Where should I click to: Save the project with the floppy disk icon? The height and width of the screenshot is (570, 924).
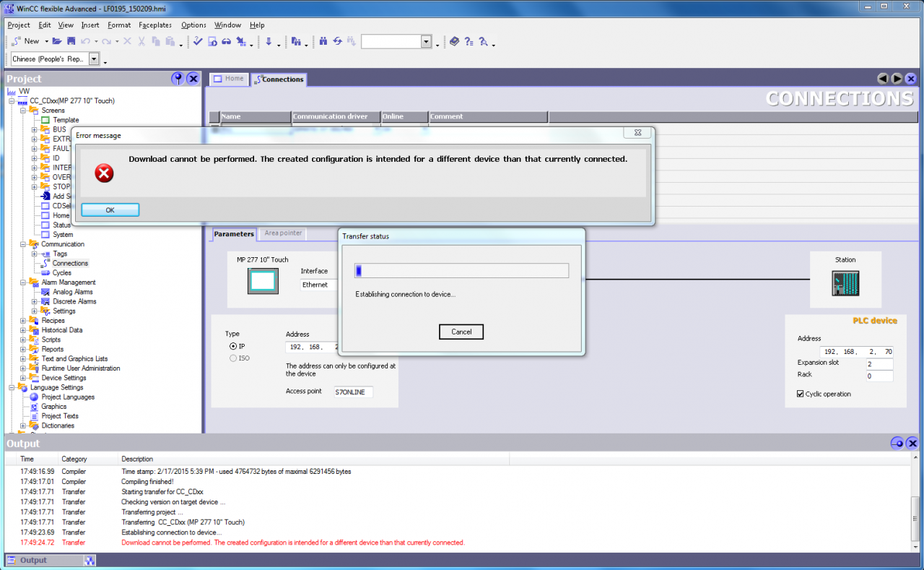click(x=71, y=41)
